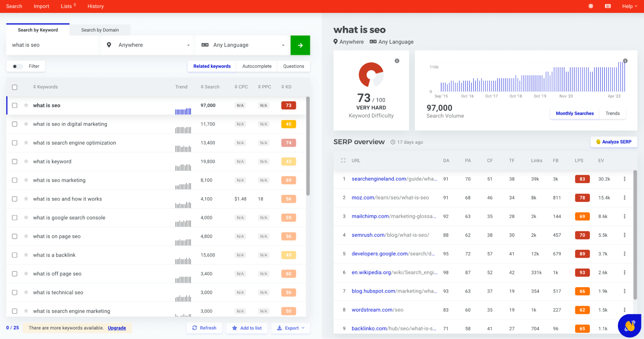The image size is (644, 339).
Task: Star 'what is seo and how it works'
Action: (x=26, y=199)
